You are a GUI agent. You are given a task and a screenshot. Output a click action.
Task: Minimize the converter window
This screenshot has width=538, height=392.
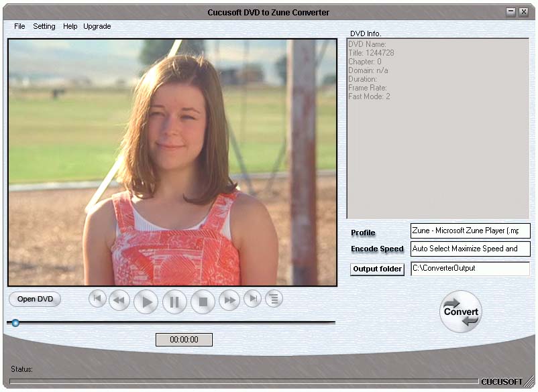coord(511,12)
